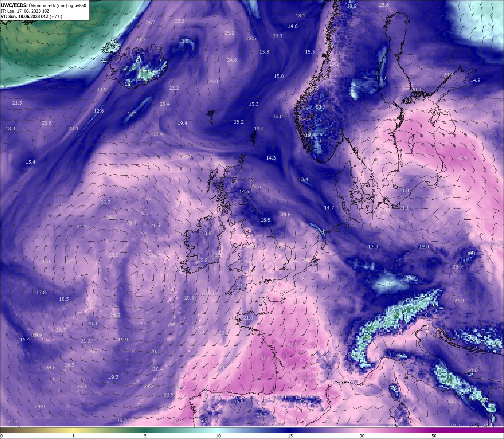Click the 13.5 value over northern England
This screenshot has height=439, width=504.
[265, 220]
